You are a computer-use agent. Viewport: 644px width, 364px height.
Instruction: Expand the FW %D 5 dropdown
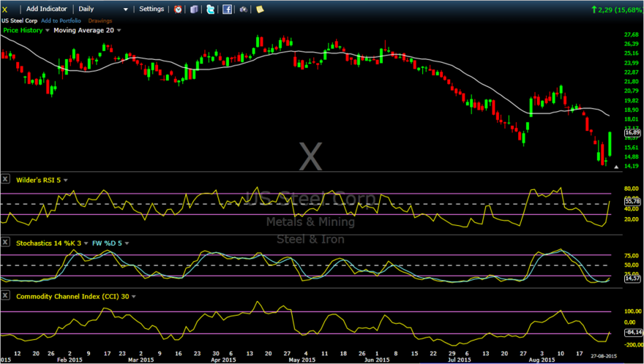(x=127, y=243)
